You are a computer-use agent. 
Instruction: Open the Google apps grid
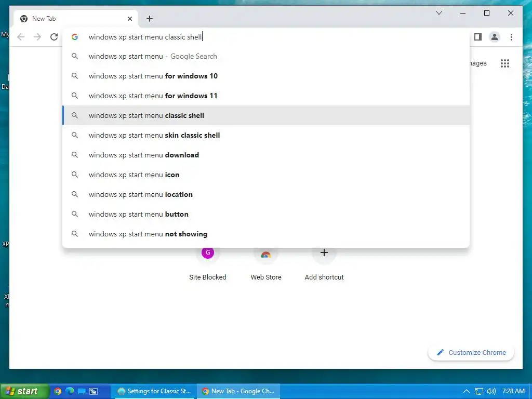[x=505, y=63]
